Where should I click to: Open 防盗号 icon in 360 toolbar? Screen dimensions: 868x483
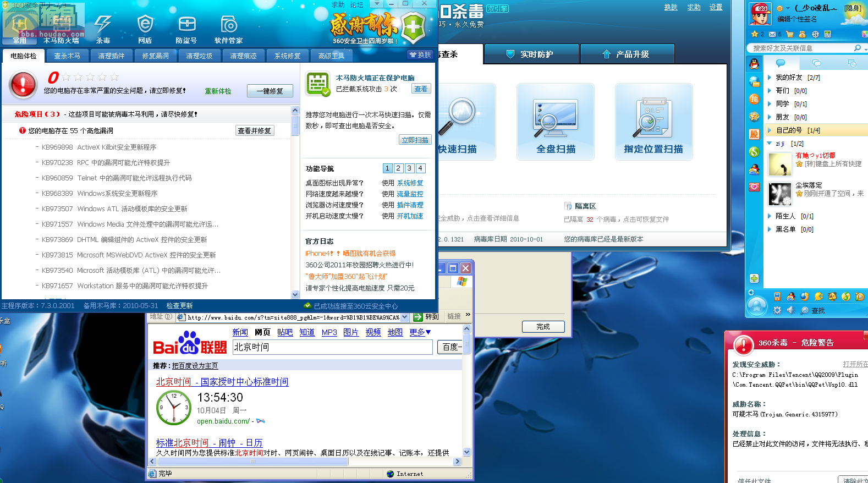click(x=186, y=29)
